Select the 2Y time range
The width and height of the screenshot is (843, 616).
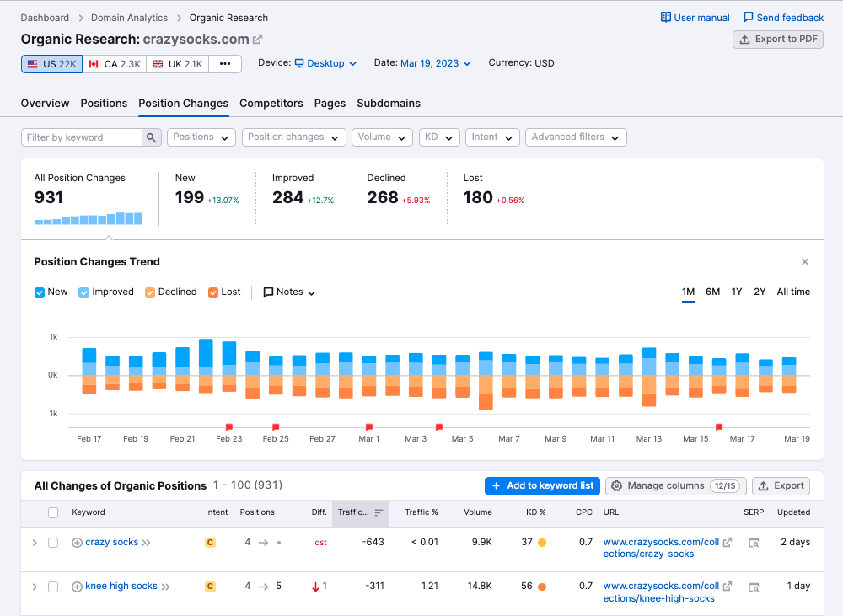coord(760,292)
